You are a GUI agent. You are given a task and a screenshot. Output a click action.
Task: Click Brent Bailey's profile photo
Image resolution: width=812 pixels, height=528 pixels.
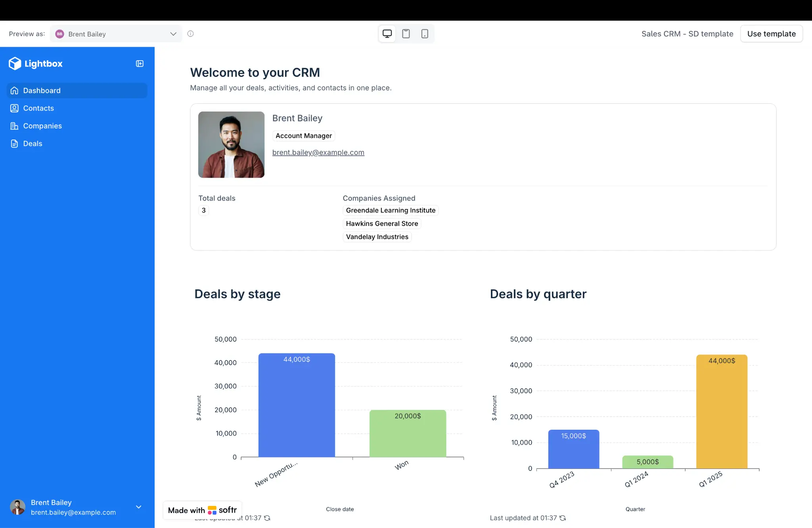(x=231, y=144)
